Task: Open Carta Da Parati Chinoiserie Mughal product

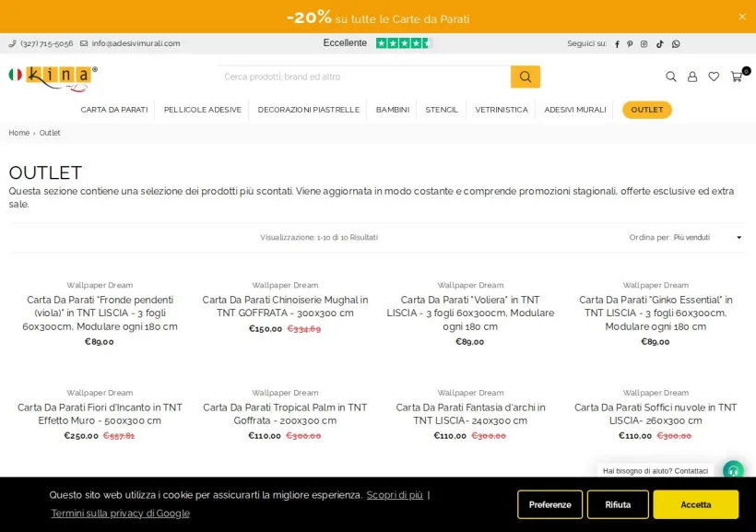Action: (285, 306)
